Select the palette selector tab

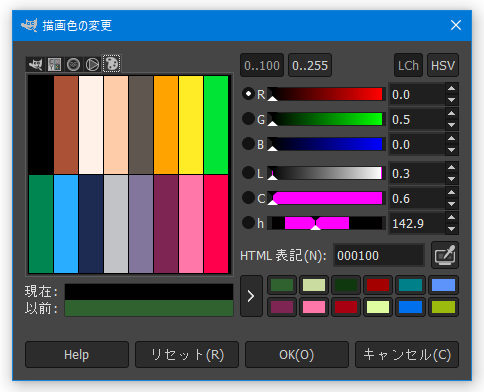[x=112, y=64]
